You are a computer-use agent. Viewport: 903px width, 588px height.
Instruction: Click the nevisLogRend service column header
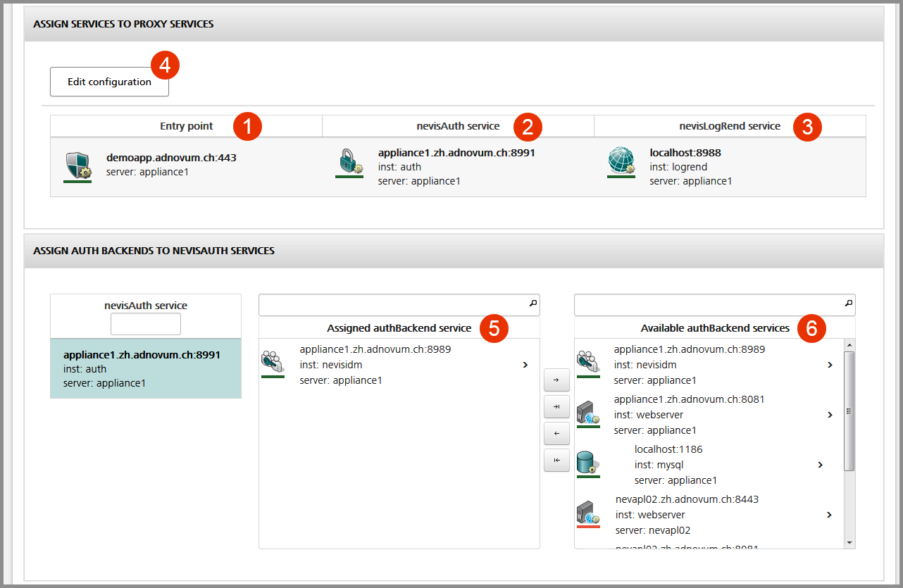(x=730, y=126)
